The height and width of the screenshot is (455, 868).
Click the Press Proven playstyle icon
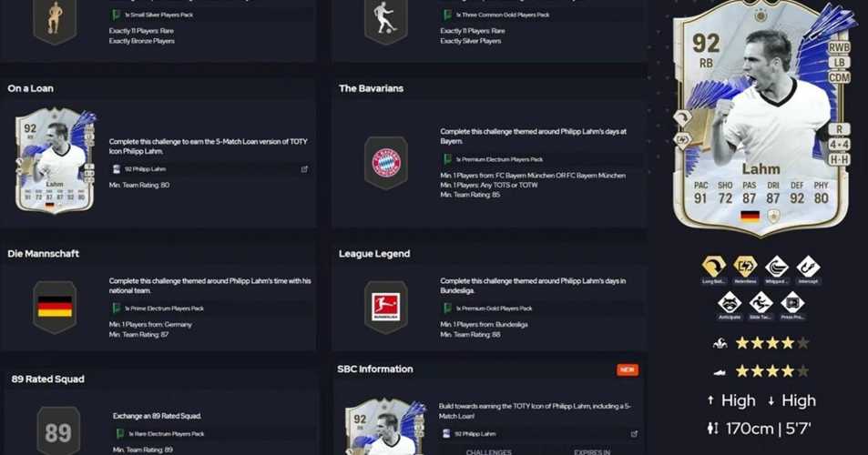(792, 303)
